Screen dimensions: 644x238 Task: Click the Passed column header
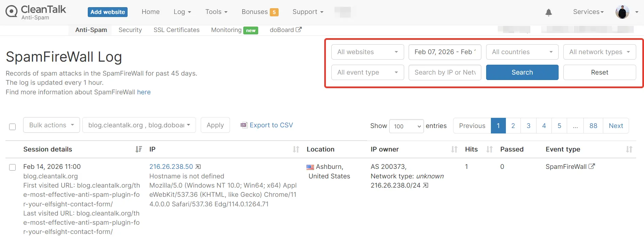[512, 149]
